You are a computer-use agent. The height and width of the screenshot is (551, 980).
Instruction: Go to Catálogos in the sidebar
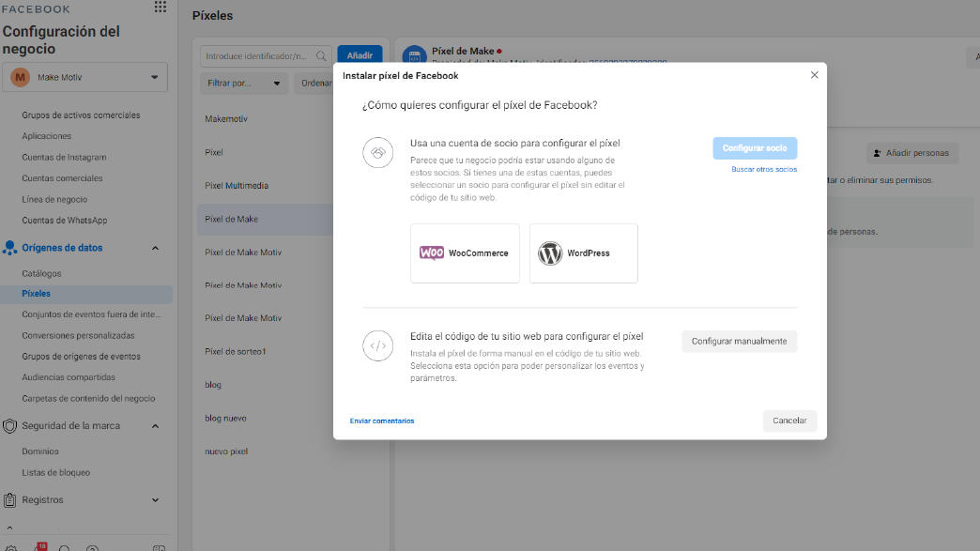pyautogui.click(x=41, y=273)
